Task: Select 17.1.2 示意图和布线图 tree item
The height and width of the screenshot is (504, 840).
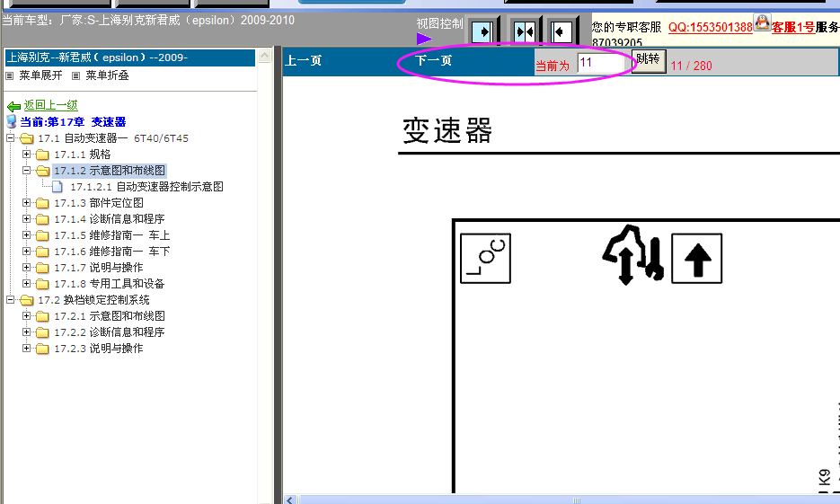Action: [x=110, y=171]
